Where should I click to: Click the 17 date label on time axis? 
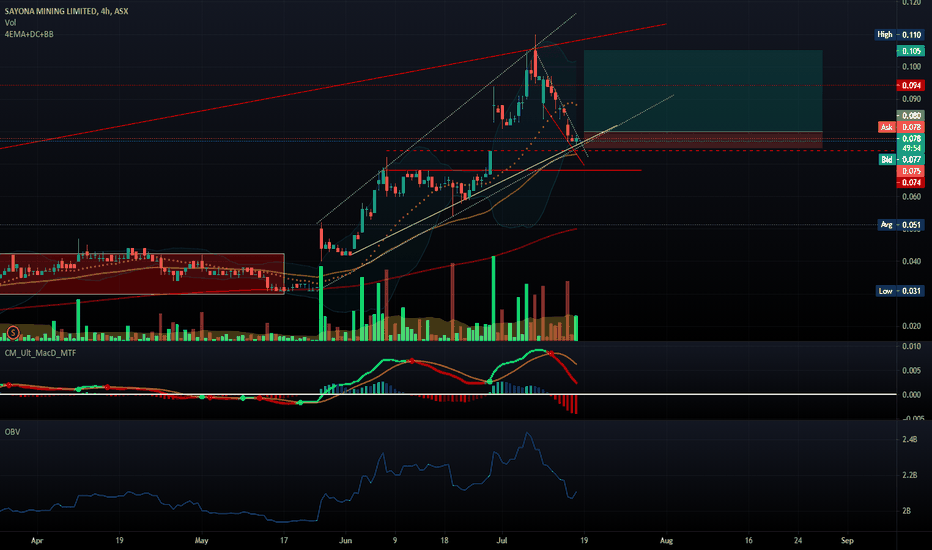284,540
